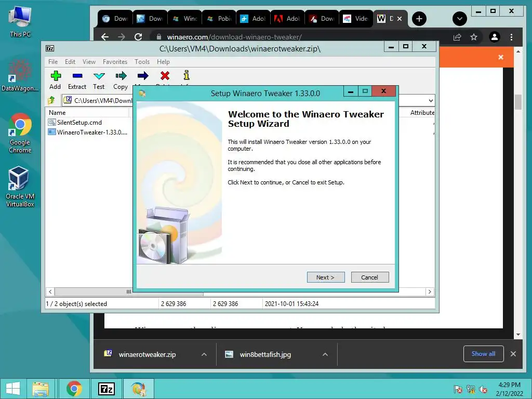The height and width of the screenshot is (399, 532).
Task: Click 7-Zip icon in taskbar
Action: (106, 389)
